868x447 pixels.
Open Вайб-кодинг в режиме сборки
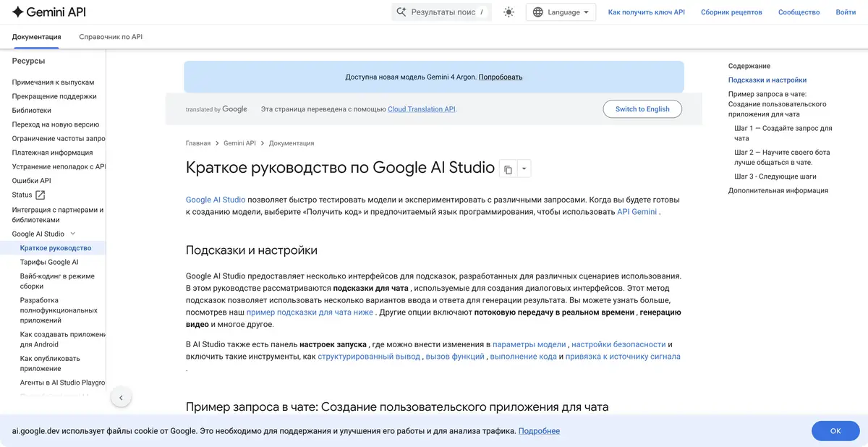(x=57, y=281)
